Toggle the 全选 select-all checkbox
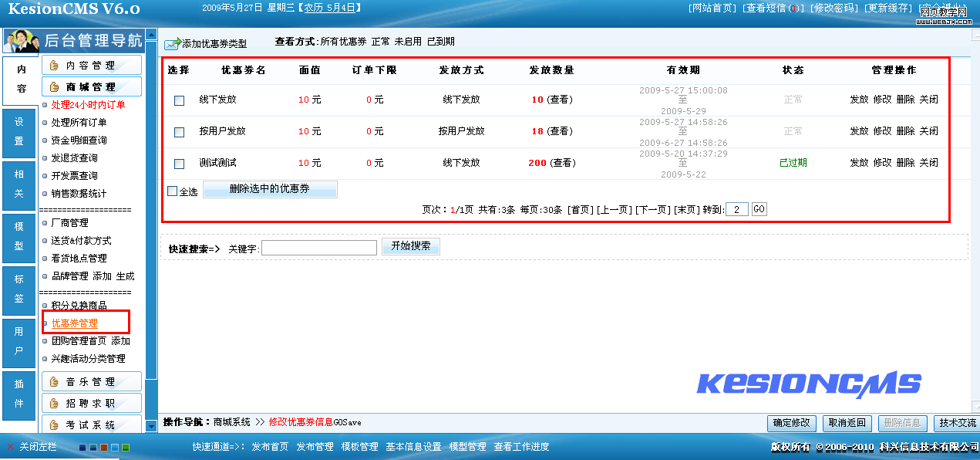Viewport: 980px width, 460px height. 173,191
